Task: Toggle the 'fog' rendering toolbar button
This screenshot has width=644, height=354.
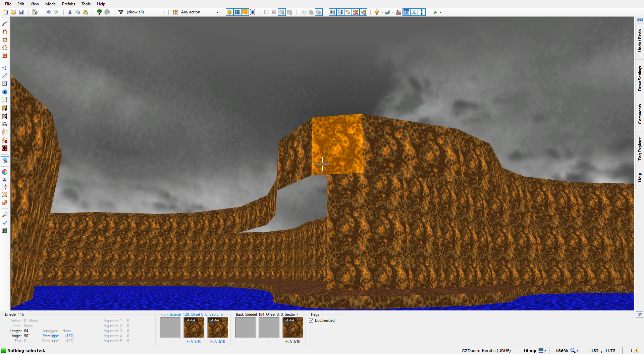Action: coord(398,12)
